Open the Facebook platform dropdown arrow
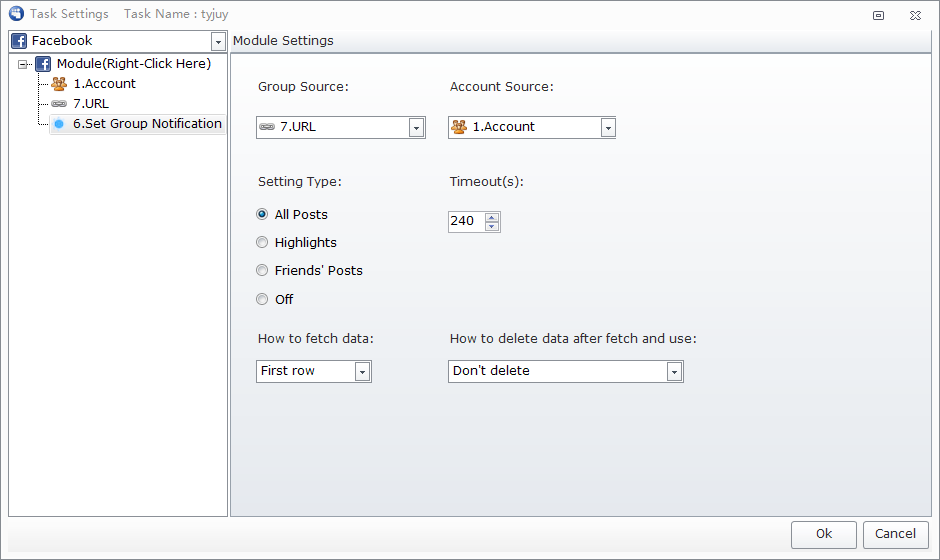This screenshot has width=940, height=560. (x=218, y=41)
